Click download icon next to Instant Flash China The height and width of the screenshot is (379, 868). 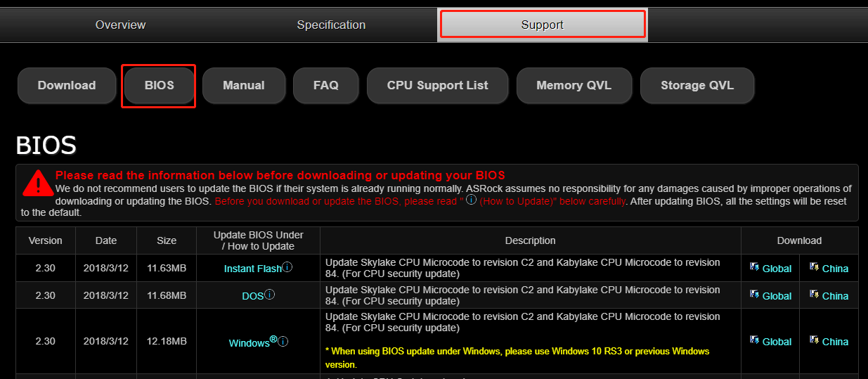tap(815, 267)
